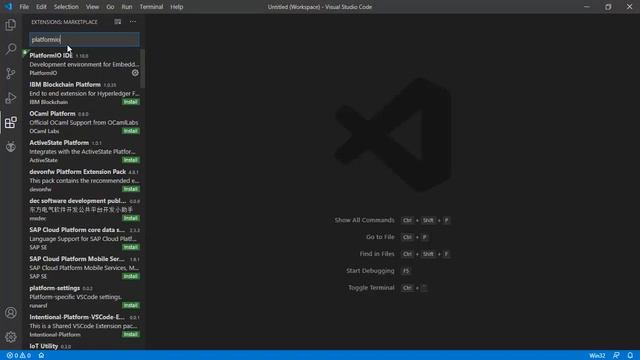Click the feedback icon in status bar
Image resolution: width=640 pixels, height=360 pixels.
616,356
